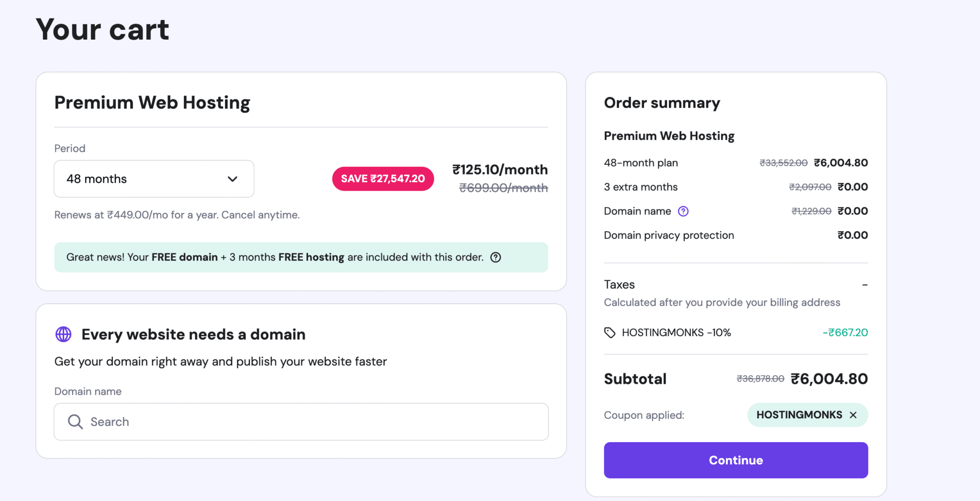The width and height of the screenshot is (980, 501).
Task: Click the chevron arrow in period selector
Action: (233, 179)
